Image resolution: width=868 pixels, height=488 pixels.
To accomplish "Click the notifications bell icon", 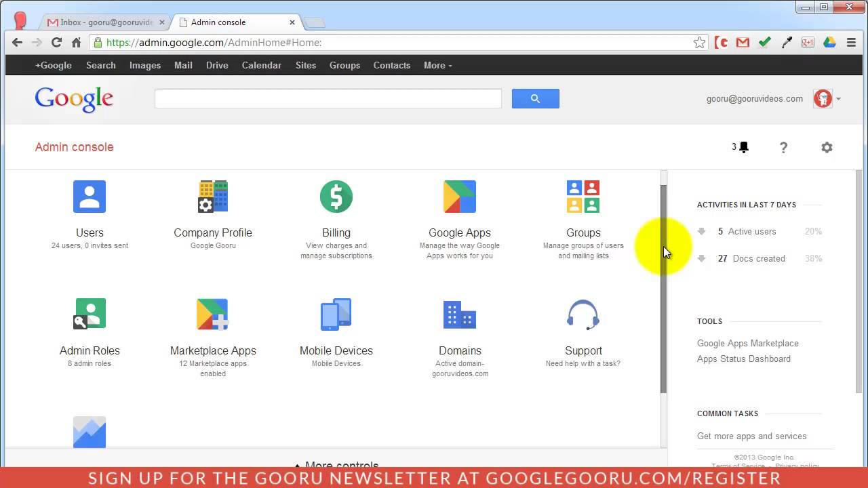I will pyautogui.click(x=744, y=147).
